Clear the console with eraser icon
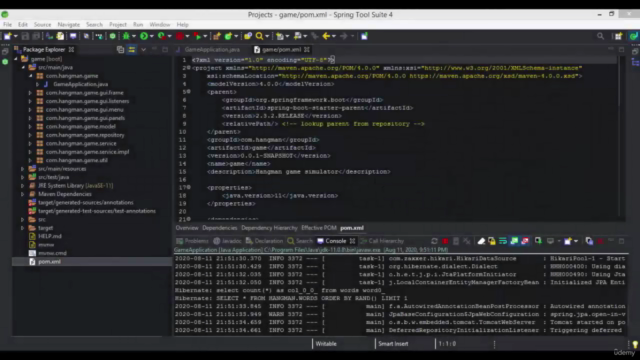640x360 pixels. tap(481, 241)
